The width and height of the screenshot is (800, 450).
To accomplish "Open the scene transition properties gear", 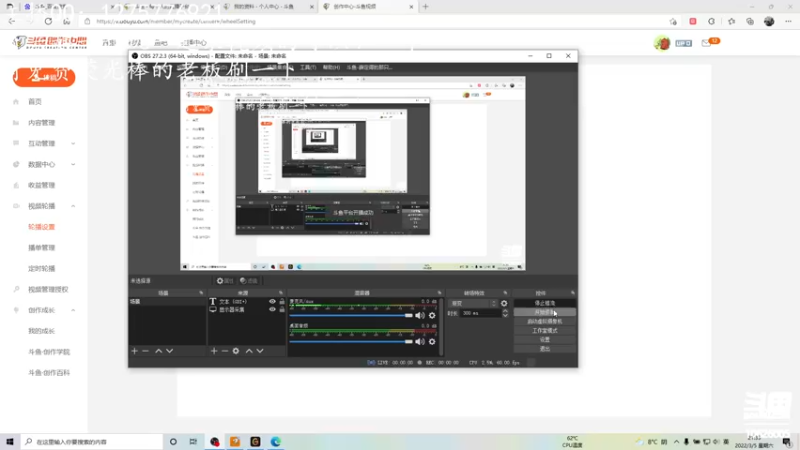I will [504, 303].
